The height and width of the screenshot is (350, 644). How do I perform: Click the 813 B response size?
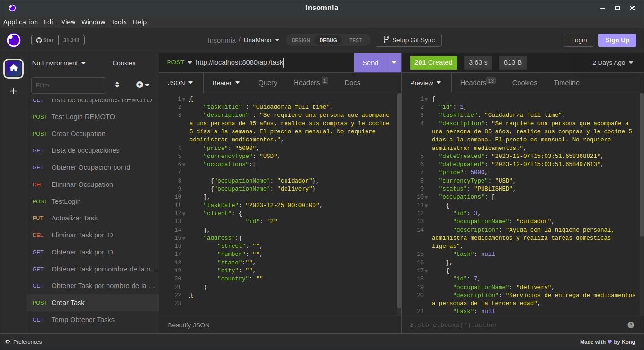pos(513,62)
